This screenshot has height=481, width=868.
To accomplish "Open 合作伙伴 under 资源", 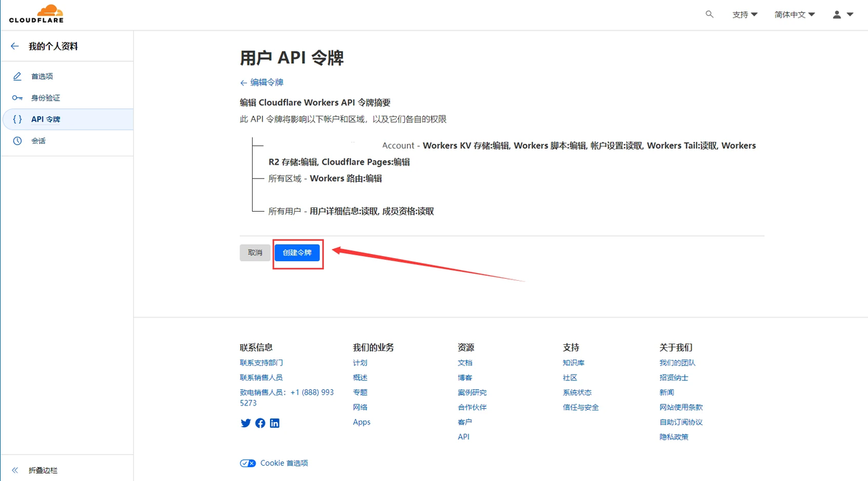I will tap(472, 408).
